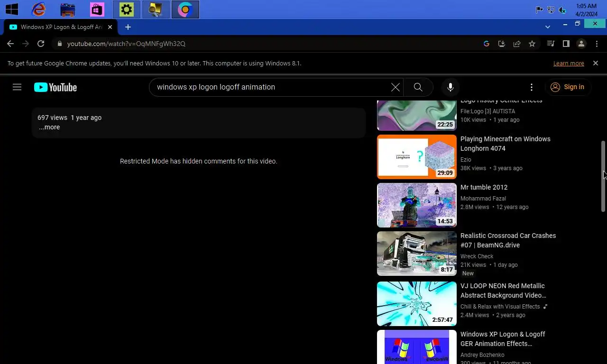Open the VJ LOOP NEON thumbnail
This screenshot has width=607, height=364.
416,304
